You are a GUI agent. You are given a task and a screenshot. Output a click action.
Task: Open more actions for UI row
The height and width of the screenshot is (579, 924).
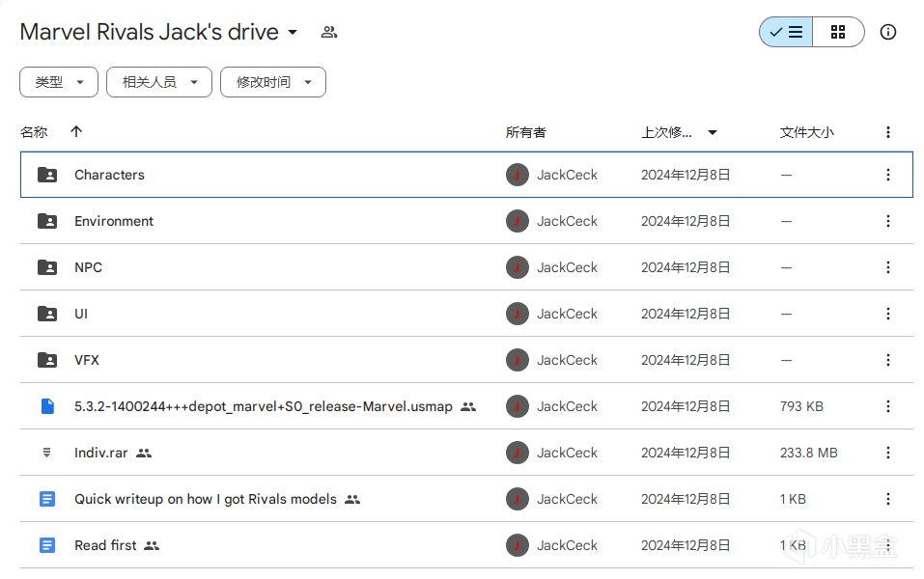[x=887, y=314]
